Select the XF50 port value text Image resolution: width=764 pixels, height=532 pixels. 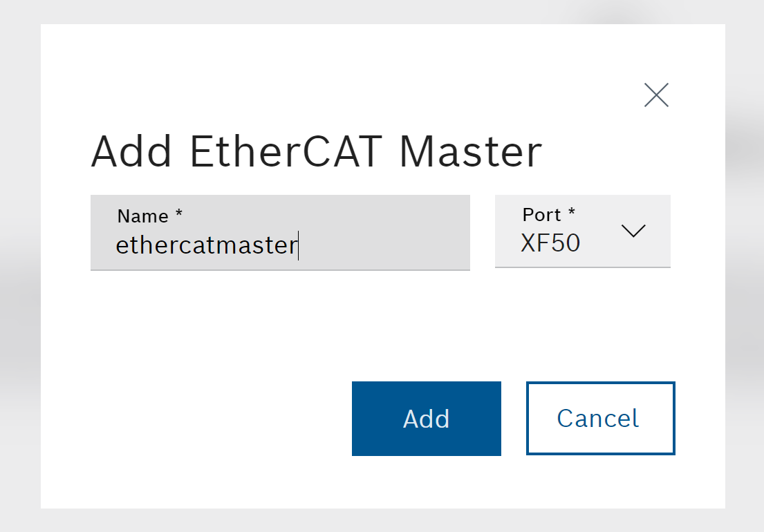coord(550,243)
